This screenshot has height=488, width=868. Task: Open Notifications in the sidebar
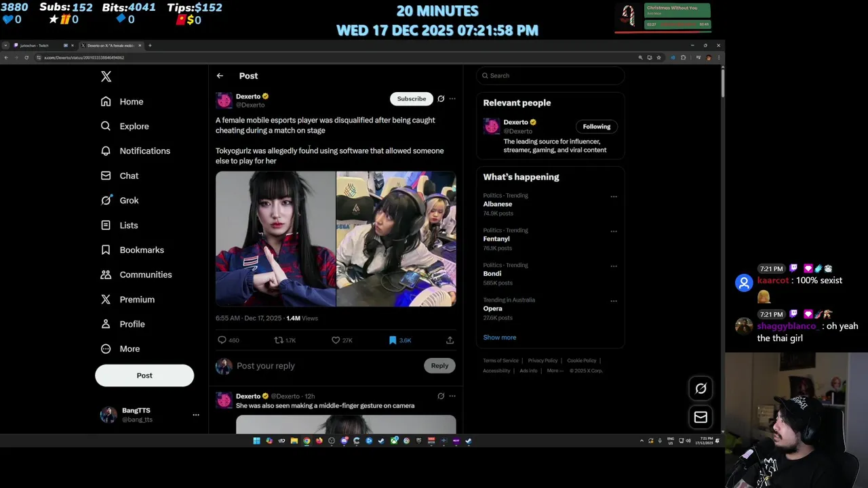click(x=135, y=151)
